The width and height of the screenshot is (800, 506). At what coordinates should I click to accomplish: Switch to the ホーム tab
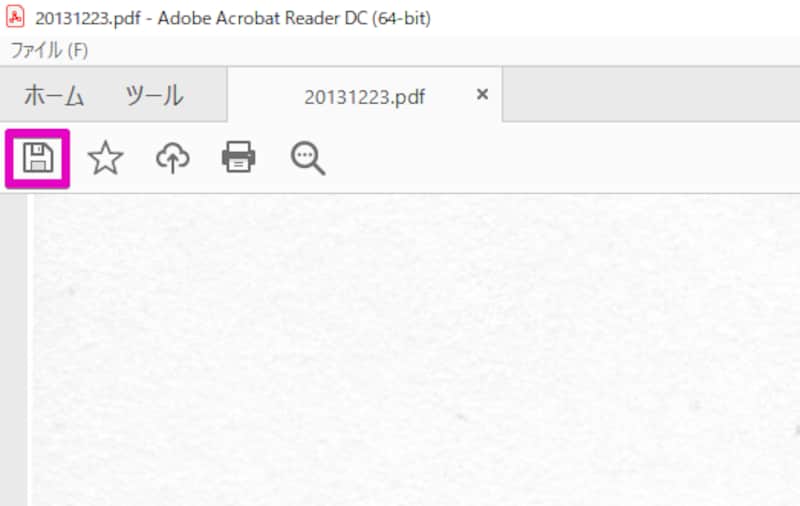tap(54, 95)
